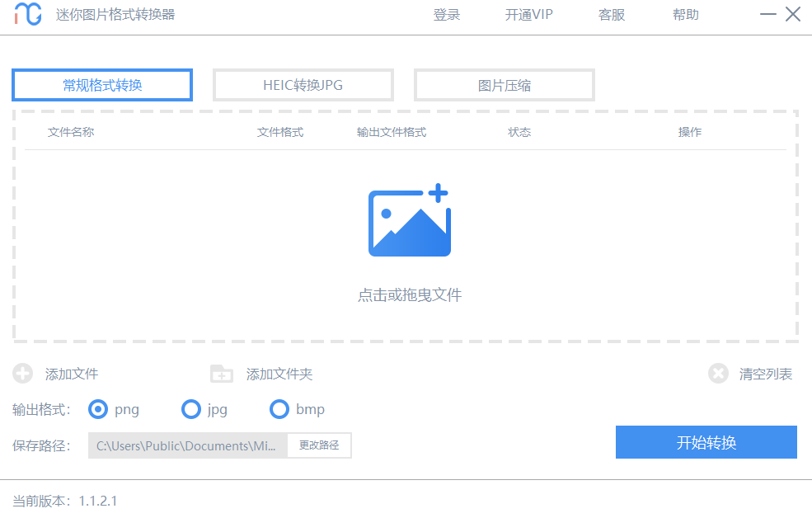Switch to the HEIC转换JPG tab

pos(303,84)
